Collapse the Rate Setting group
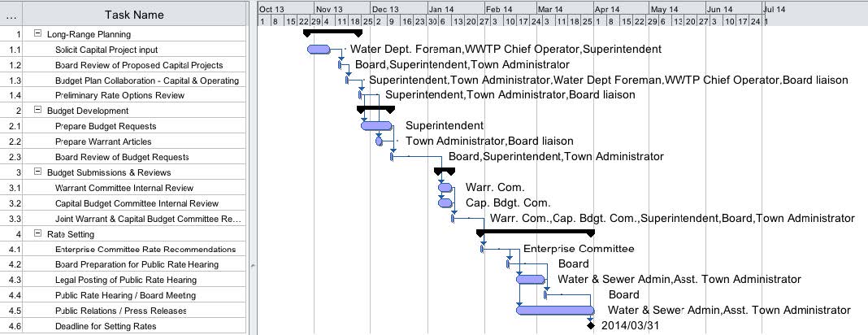Screen dimensions: 868x335 37,234
